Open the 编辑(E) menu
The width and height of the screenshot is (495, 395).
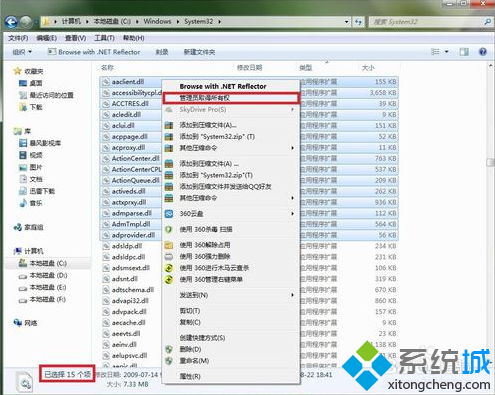pos(47,38)
